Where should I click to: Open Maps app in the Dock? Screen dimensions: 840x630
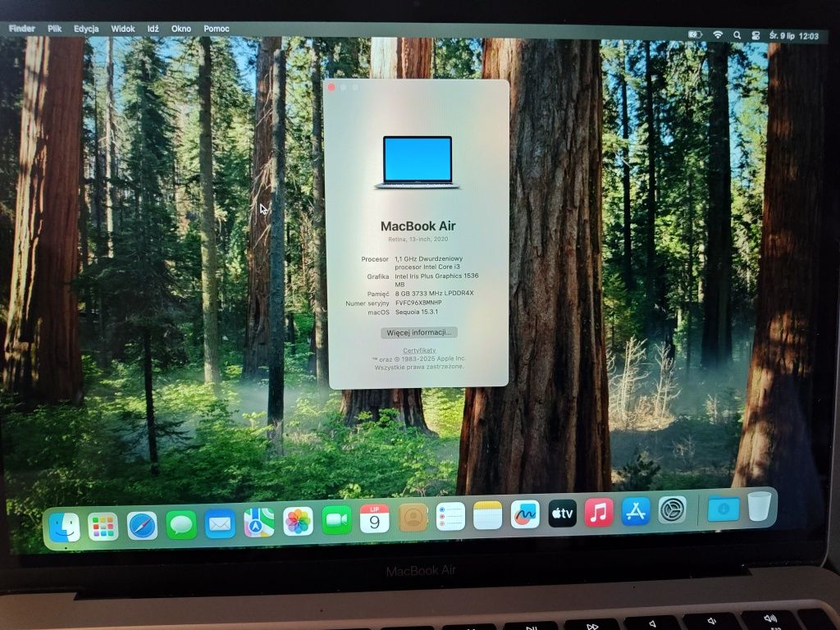pyautogui.click(x=258, y=523)
